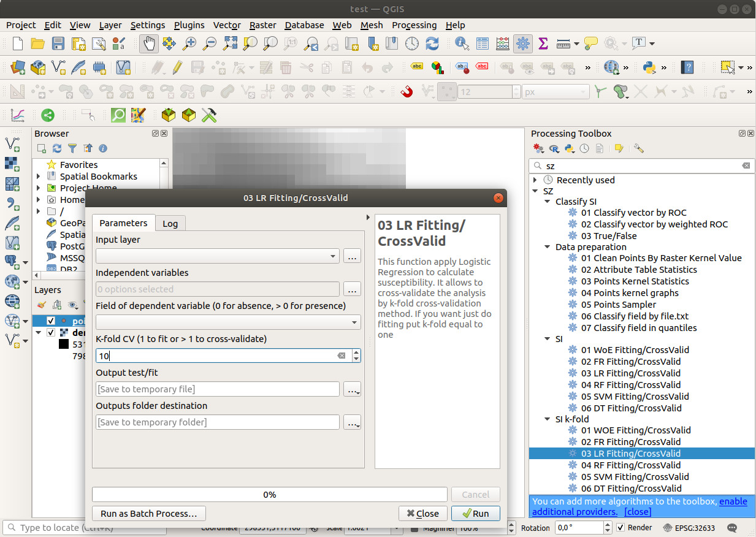Click the Refresh map icon
The image size is (756, 537).
pos(432,44)
